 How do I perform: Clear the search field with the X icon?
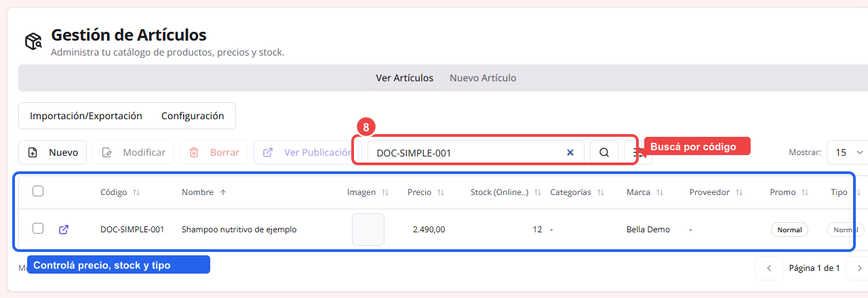(x=570, y=152)
